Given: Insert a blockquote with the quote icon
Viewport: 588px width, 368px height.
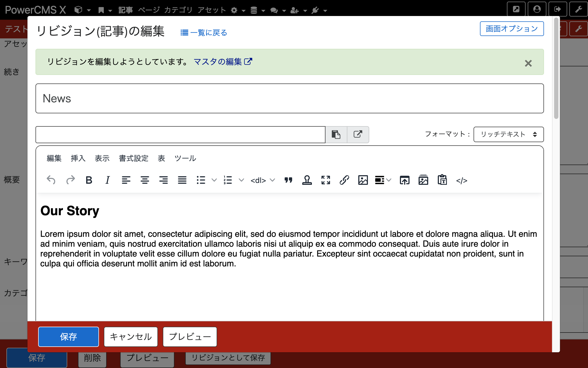Looking at the screenshot, I should tap(288, 180).
